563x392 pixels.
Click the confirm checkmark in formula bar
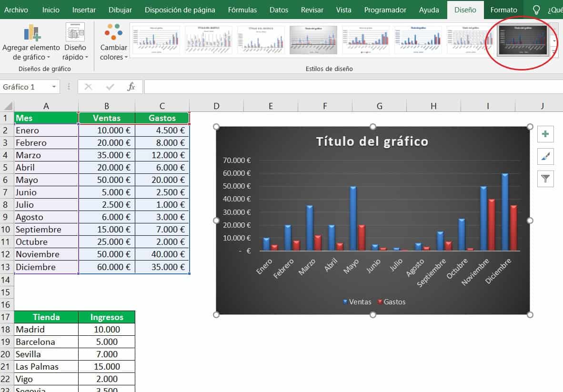click(110, 87)
